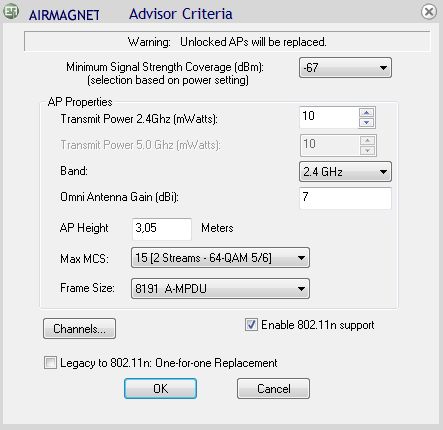Viewport: 443px width, 430px height.
Task: Click the Transmit Power 2.4Ghz value field
Action: (329, 117)
